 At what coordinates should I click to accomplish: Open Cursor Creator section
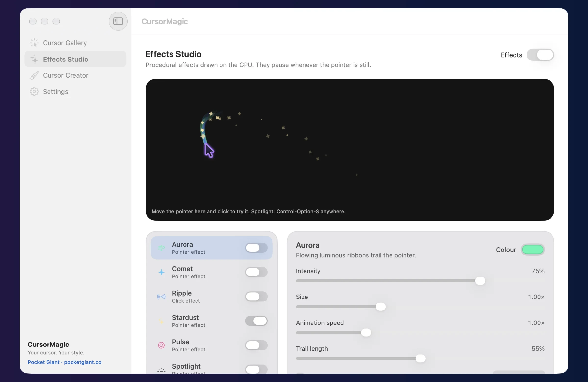(75, 75)
